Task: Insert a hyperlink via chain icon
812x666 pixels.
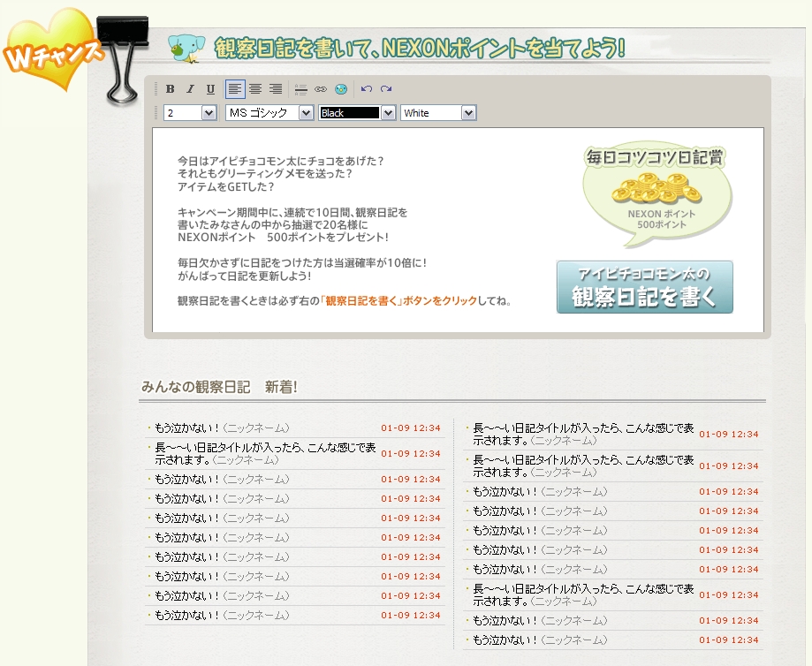Action: [321, 89]
